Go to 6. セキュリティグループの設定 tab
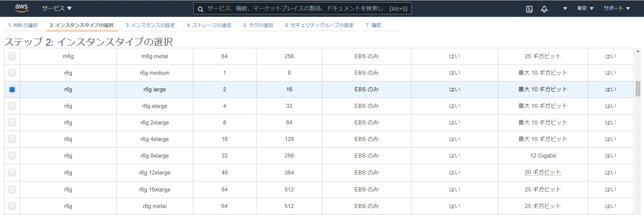The image size is (644, 215). (x=319, y=25)
